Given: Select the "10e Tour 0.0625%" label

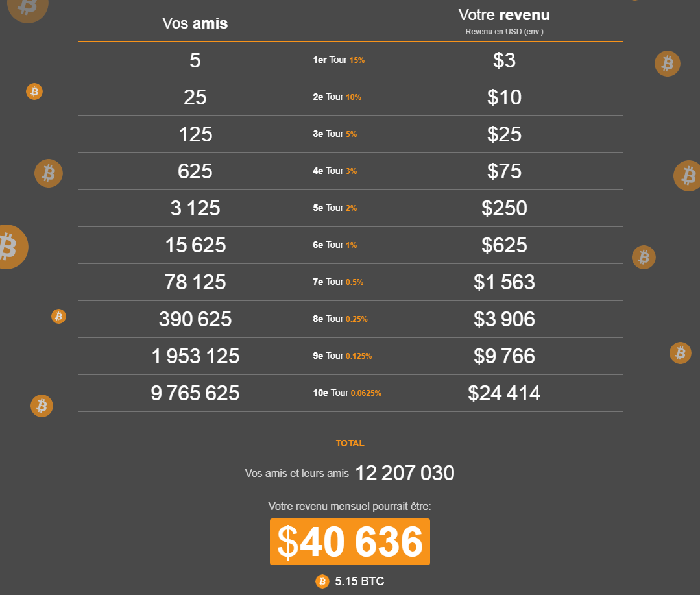Looking at the screenshot, I should tap(347, 393).
